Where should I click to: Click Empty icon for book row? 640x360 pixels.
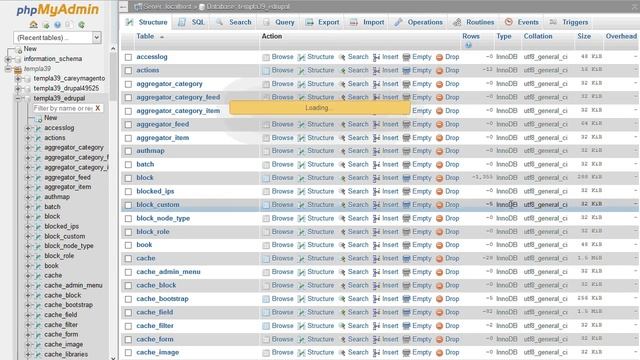pos(406,245)
